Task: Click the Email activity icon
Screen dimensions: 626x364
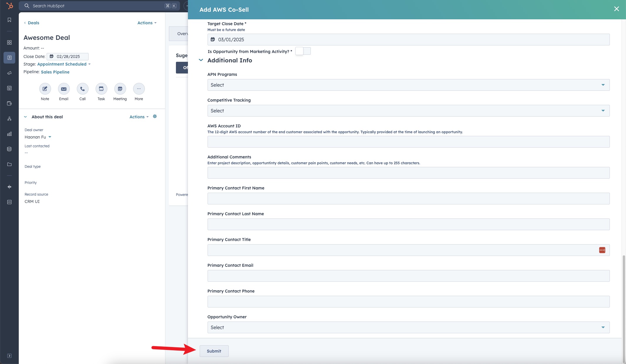Action: click(64, 89)
